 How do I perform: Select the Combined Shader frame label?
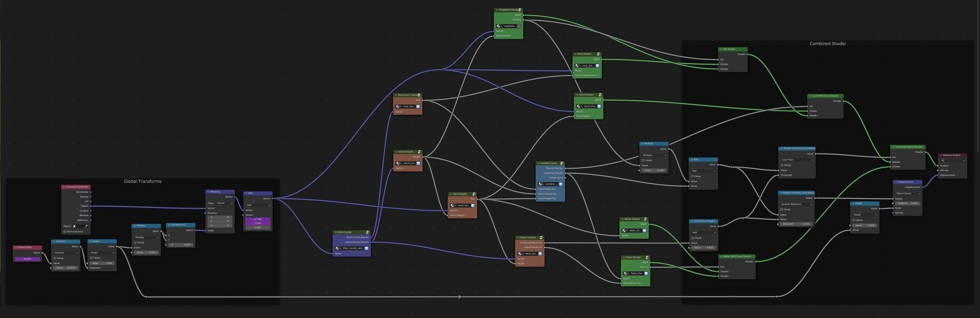coord(828,44)
